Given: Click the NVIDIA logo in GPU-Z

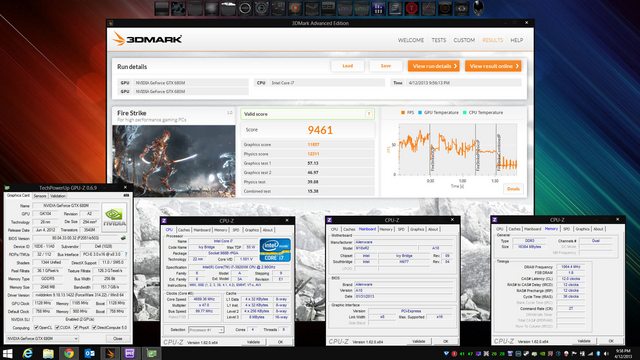Looking at the screenshot, I should tap(114, 216).
